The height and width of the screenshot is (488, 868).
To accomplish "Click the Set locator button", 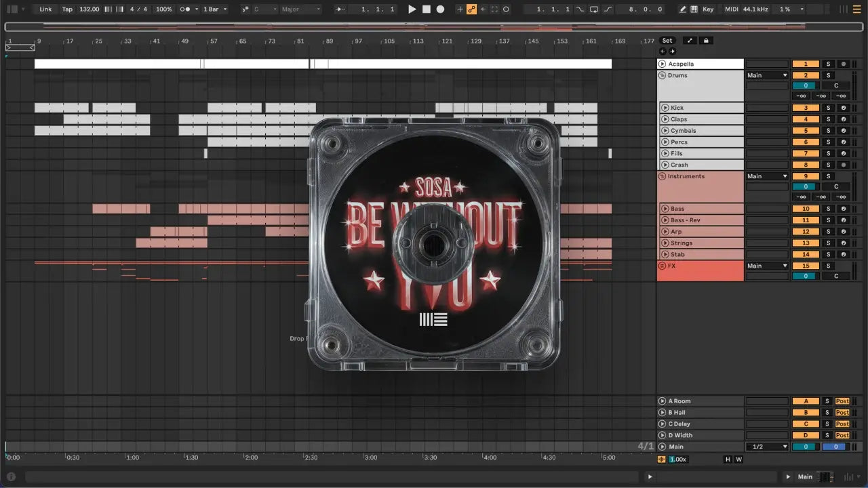I will point(667,41).
